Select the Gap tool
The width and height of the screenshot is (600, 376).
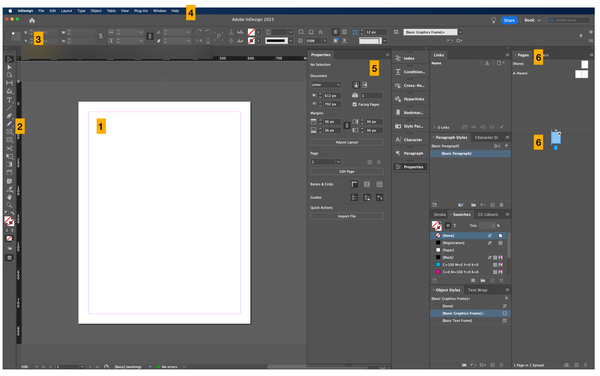9,83
